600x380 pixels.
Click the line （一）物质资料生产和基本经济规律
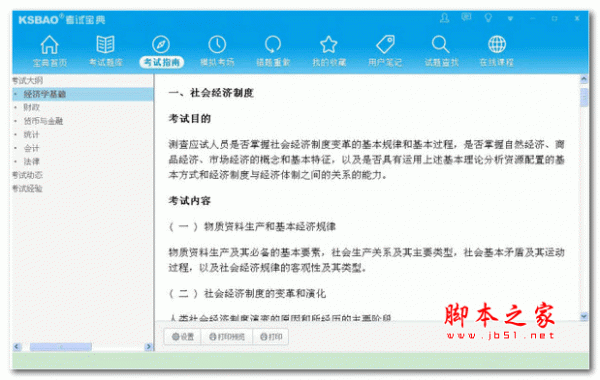[253, 227]
